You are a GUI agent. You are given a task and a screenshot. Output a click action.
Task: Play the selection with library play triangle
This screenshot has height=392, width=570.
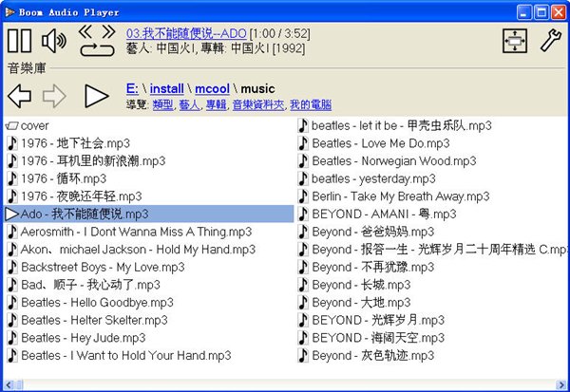coord(96,96)
